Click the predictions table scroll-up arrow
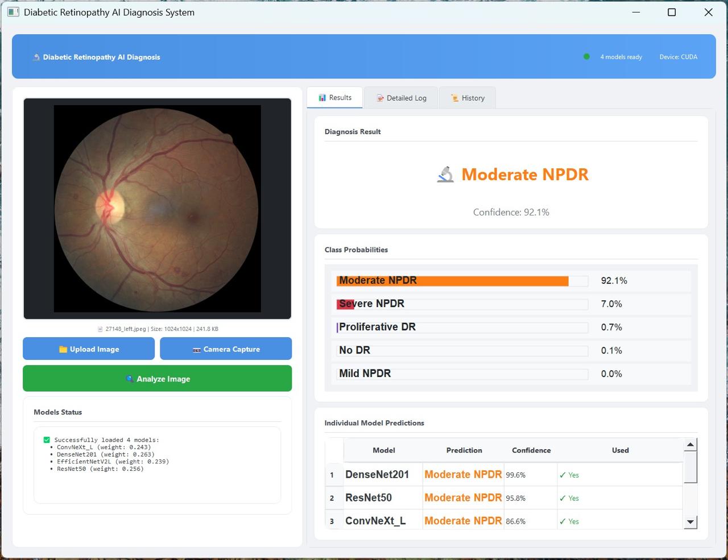 tap(690, 445)
